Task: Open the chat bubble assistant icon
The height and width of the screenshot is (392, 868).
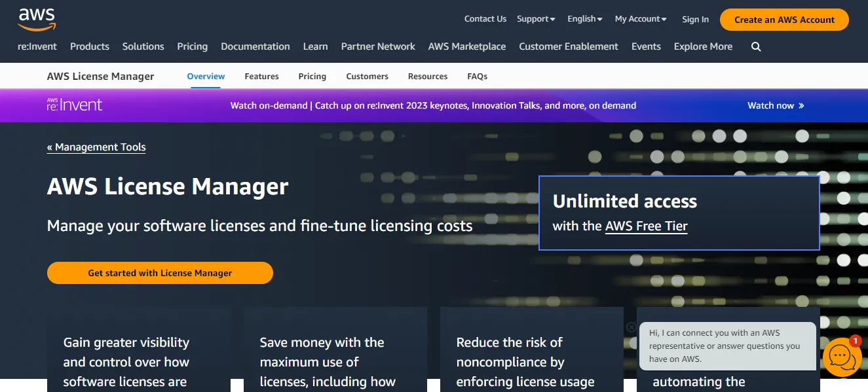Action: [842, 357]
